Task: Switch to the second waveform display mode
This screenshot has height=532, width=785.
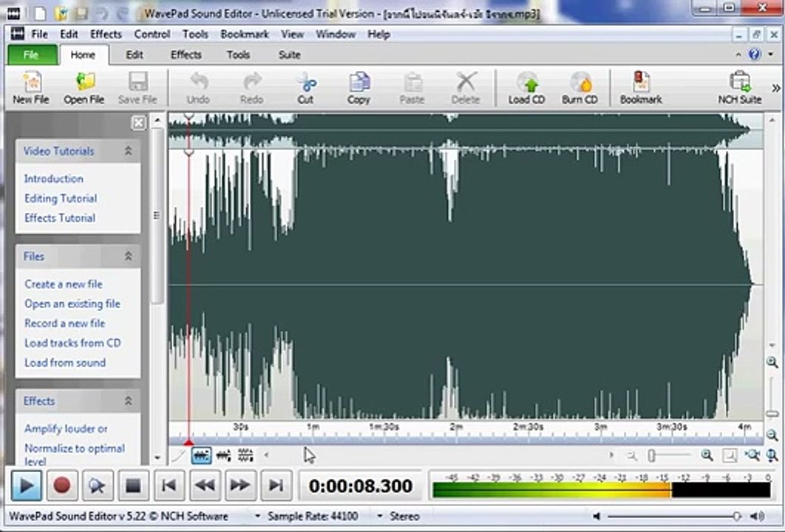Action: (224, 455)
